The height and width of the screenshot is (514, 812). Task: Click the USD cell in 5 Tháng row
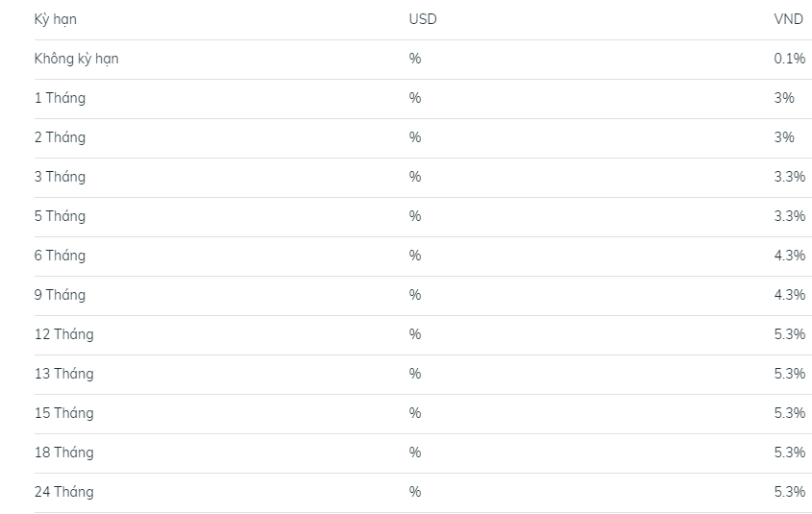(x=415, y=216)
